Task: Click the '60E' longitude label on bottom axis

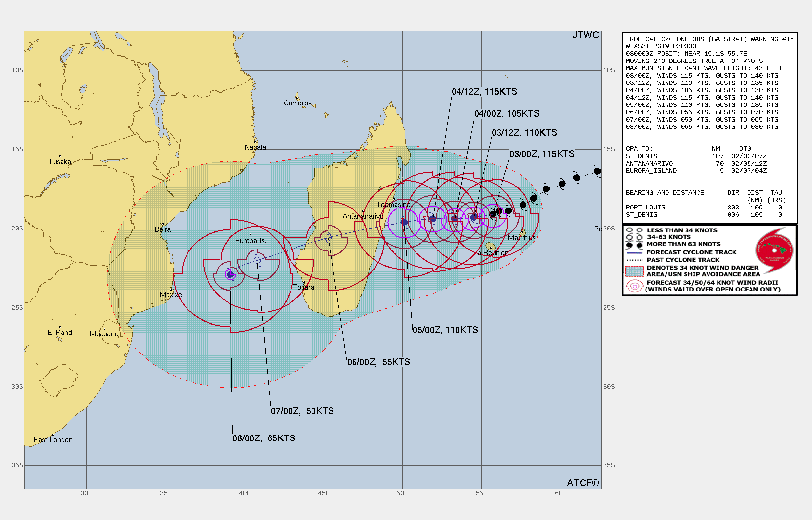Action: 561,493
